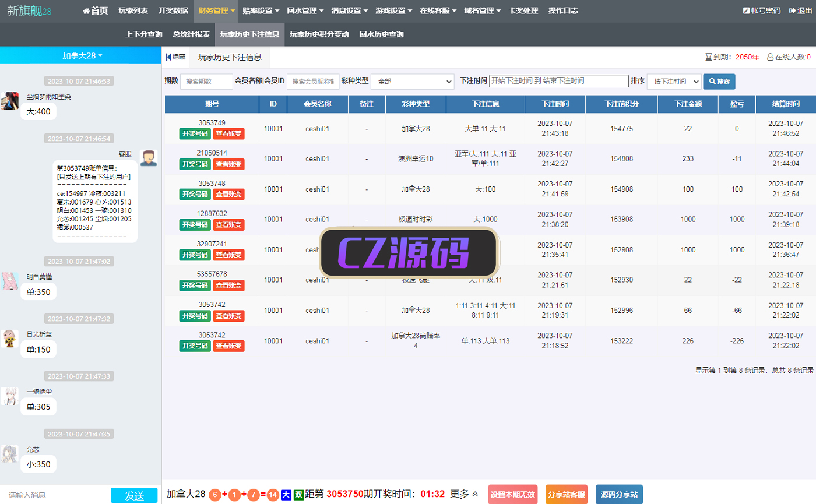Click the 退出 logout icon
Image resolution: width=816 pixels, height=504 pixels.
[792, 11]
